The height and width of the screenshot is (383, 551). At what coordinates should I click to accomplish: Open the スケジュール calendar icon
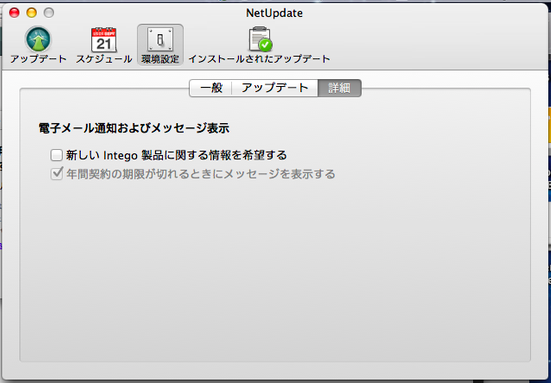(104, 39)
